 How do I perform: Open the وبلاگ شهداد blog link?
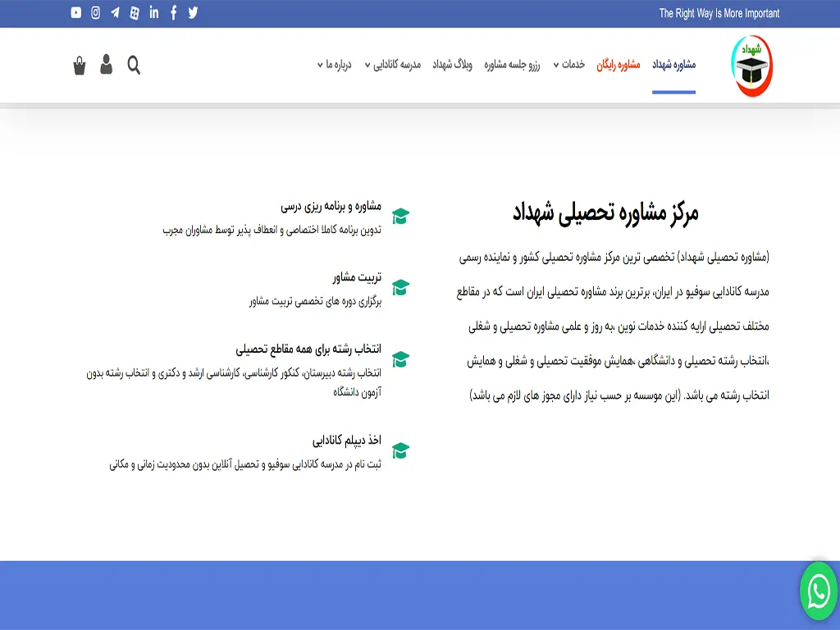(452, 65)
